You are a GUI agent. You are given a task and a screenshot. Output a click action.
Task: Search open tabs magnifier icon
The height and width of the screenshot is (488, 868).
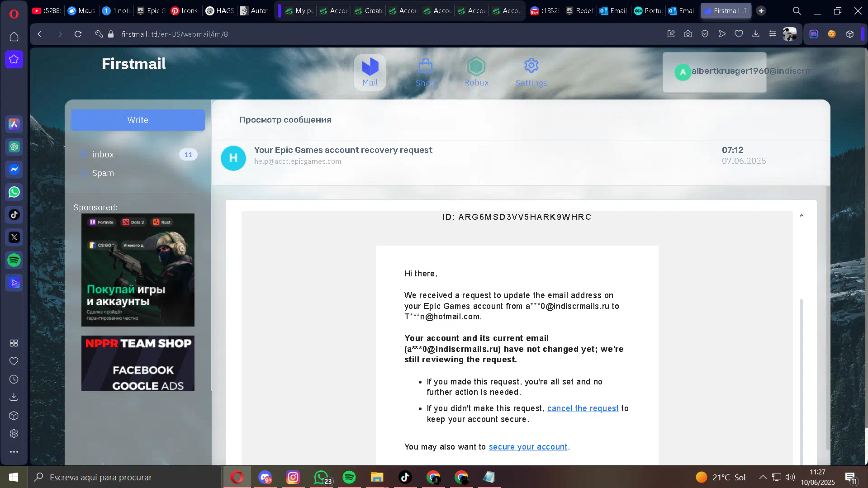(x=797, y=11)
